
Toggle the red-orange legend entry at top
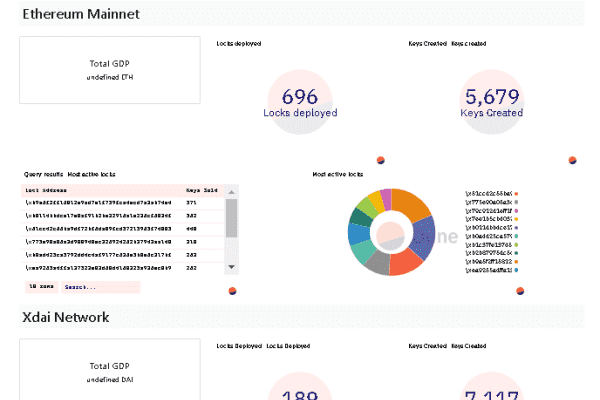(x=491, y=194)
